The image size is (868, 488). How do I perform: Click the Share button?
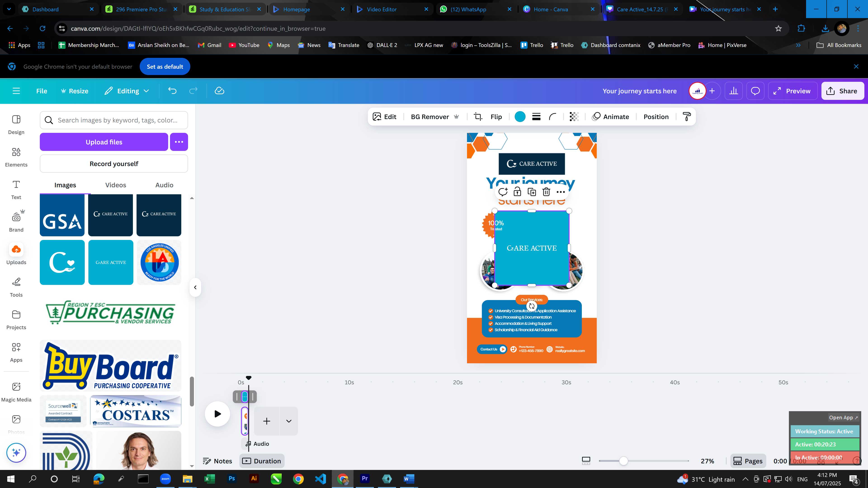point(843,91)
